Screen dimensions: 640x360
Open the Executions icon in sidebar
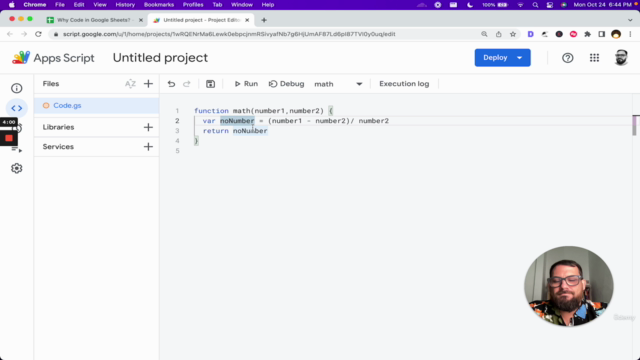coord(17,149)
